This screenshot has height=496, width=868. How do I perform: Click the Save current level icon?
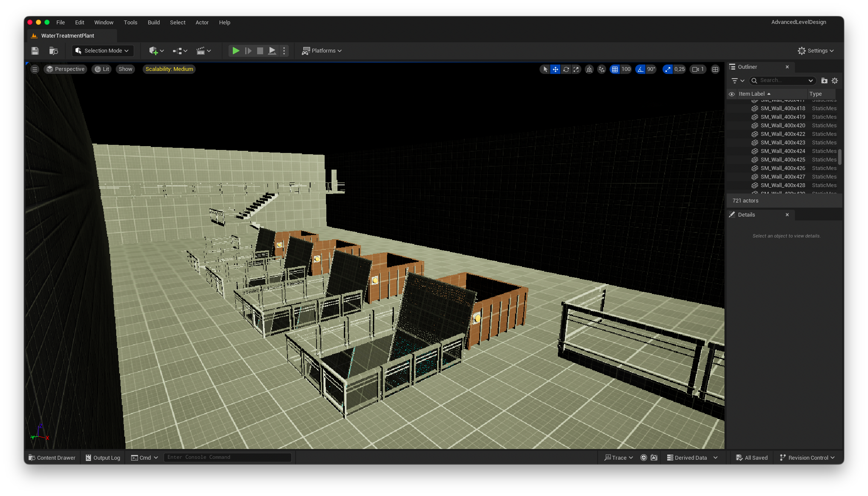click(35, 51)
